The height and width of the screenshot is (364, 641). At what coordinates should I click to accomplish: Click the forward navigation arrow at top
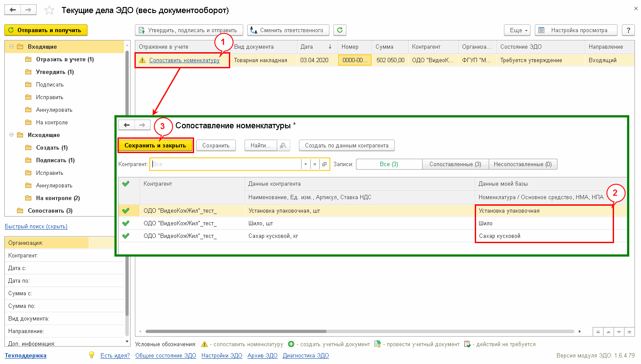tap(28, 10)
